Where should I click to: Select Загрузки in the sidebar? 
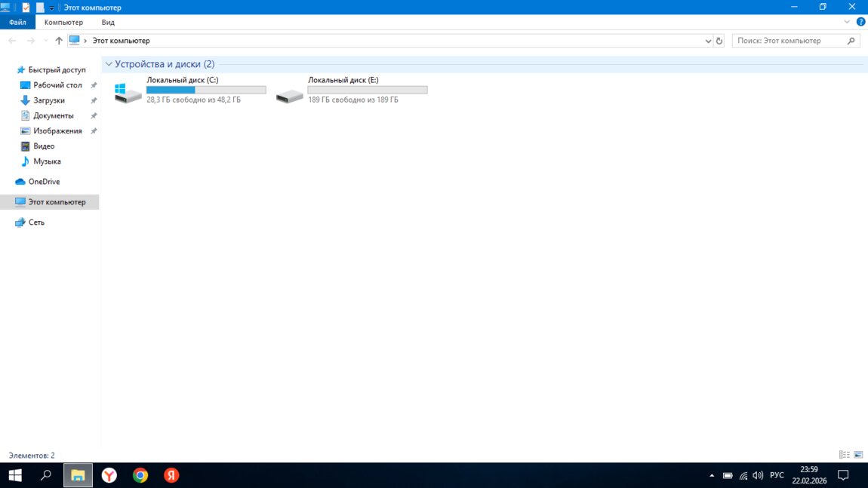click(x=49, y=100)
